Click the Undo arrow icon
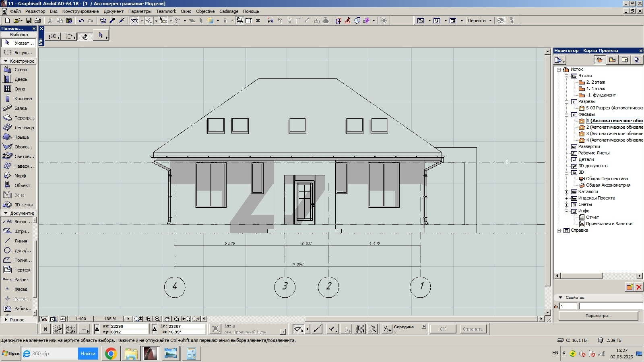The image size is (644, 362). point(81,21)
